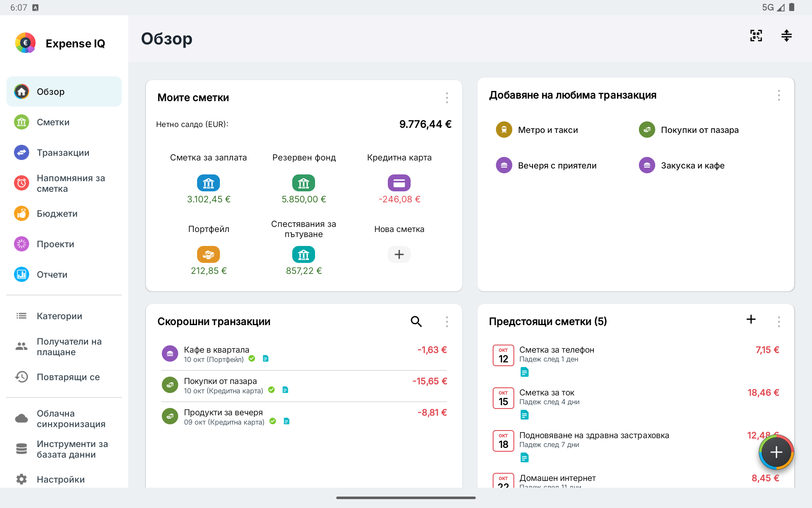Viewport: 812px width, 508px height.
Task: Open note icon under Подновяване на здравна застраховка
Action: coord(524,458)
